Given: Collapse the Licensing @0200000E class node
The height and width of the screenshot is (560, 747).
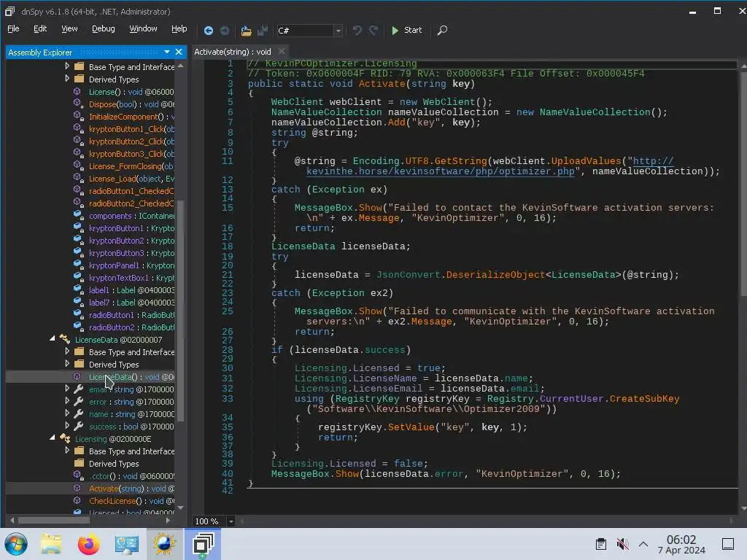Looking at the screenshot, I should (53, 437).
